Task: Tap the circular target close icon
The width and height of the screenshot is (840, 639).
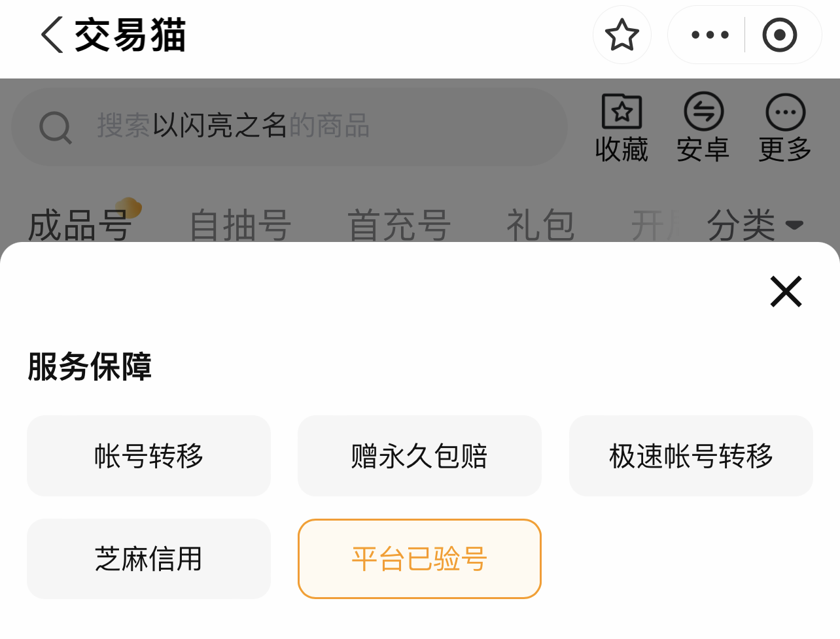Action: (779, 35)
